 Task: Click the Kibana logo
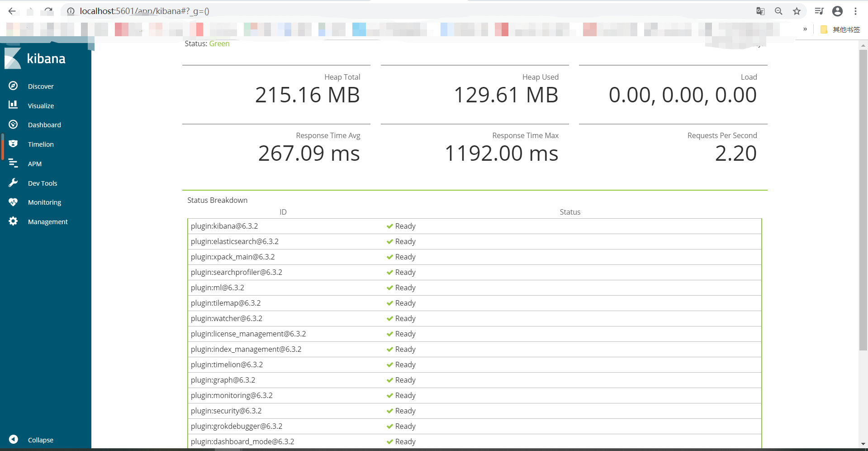35,58
